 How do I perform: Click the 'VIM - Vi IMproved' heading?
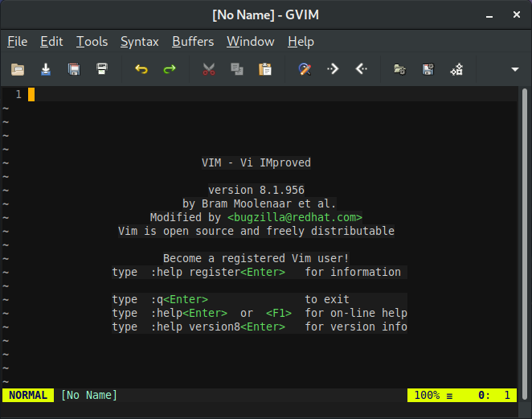coord(256,162)
